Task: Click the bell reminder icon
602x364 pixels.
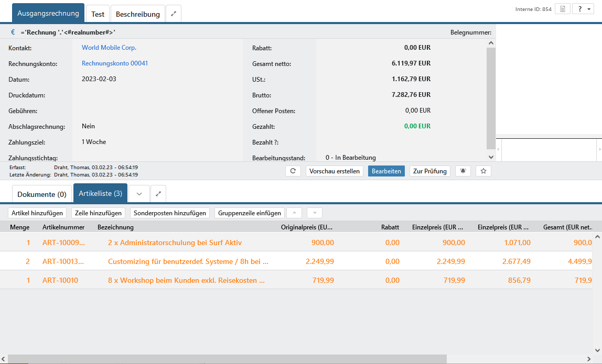Action: coord(463,171)
